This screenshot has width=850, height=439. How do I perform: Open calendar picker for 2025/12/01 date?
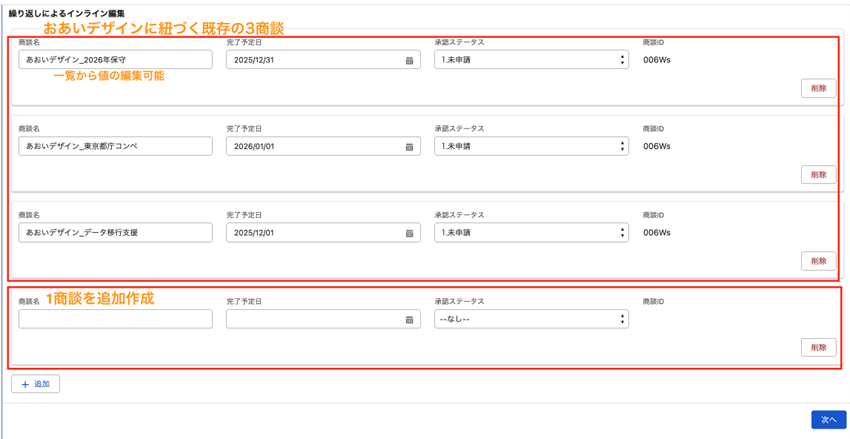coord(409,233)
